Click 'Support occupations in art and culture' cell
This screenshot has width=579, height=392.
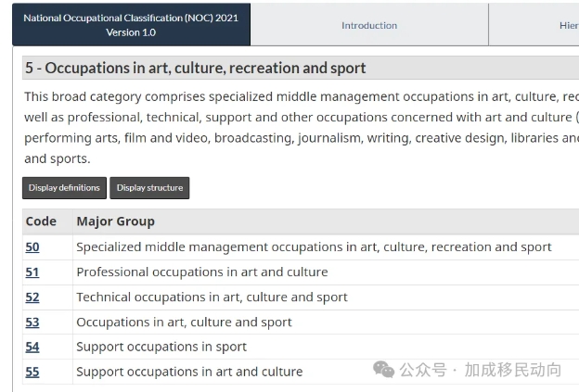(326, 372)
